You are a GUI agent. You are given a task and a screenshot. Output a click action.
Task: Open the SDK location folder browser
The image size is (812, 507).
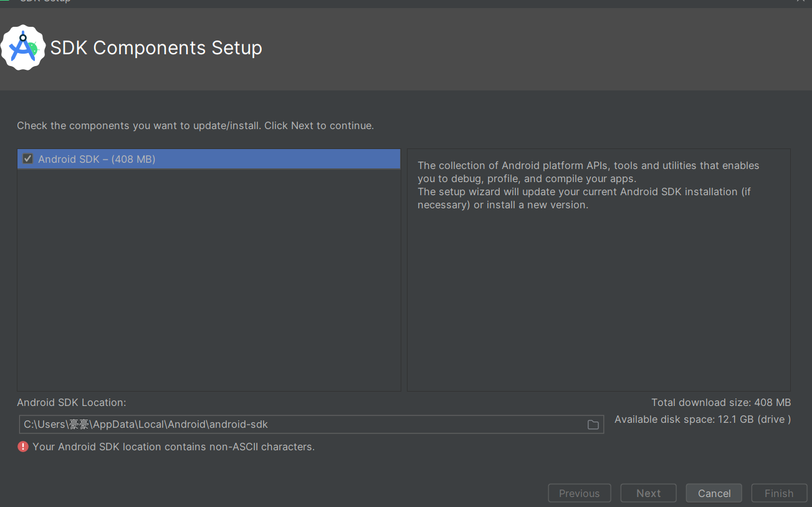(593, 425)
